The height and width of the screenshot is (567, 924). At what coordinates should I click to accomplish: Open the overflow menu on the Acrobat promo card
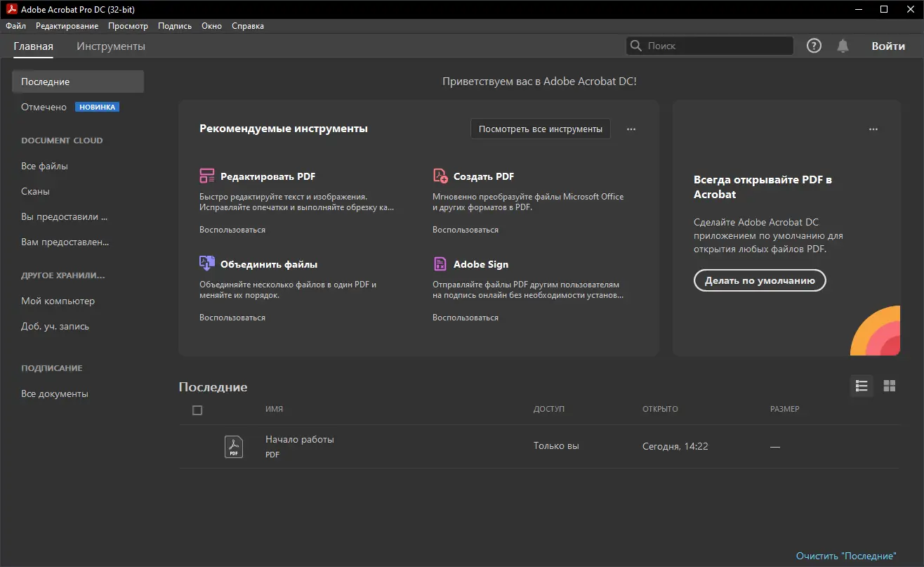(x=873, y=129)
